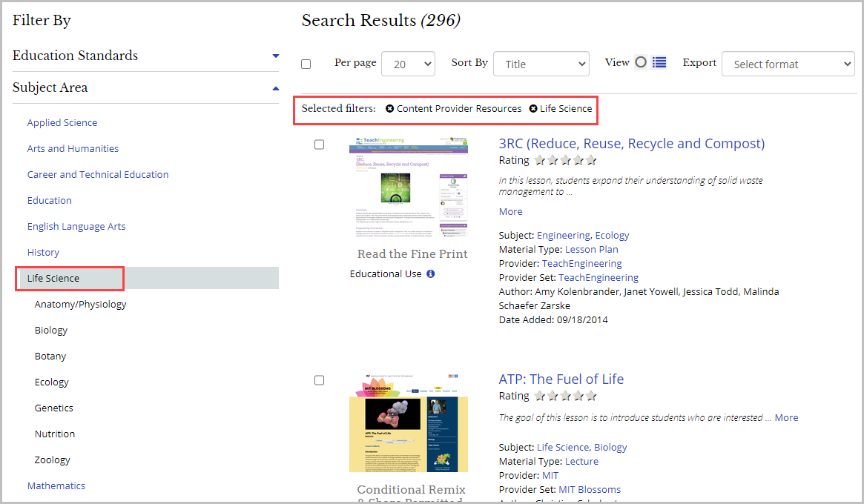Open the TeachEngineering Provider Set link
The width and height of the screenshot is (864, 504).
pos(598,277)
